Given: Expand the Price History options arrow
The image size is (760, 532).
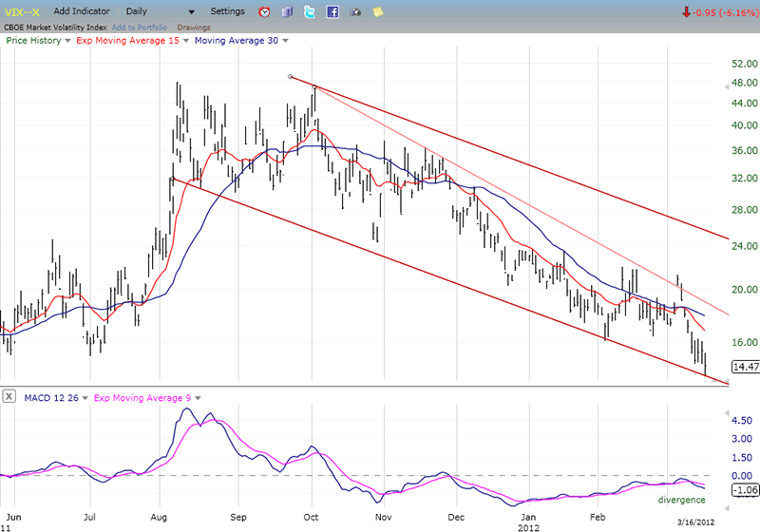Looking at the screenshot, I should (x=66, y=41).
